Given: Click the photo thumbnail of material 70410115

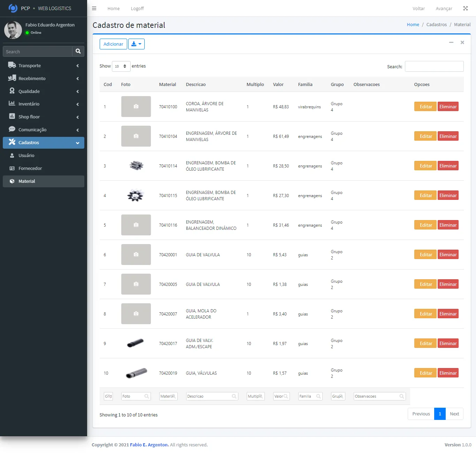Looking at the screenshot, I should 136,195.
